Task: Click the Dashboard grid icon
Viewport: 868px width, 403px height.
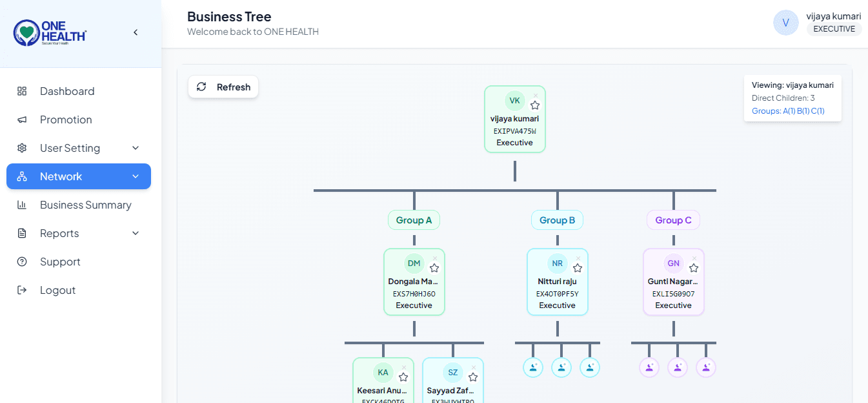Action: 22,91
